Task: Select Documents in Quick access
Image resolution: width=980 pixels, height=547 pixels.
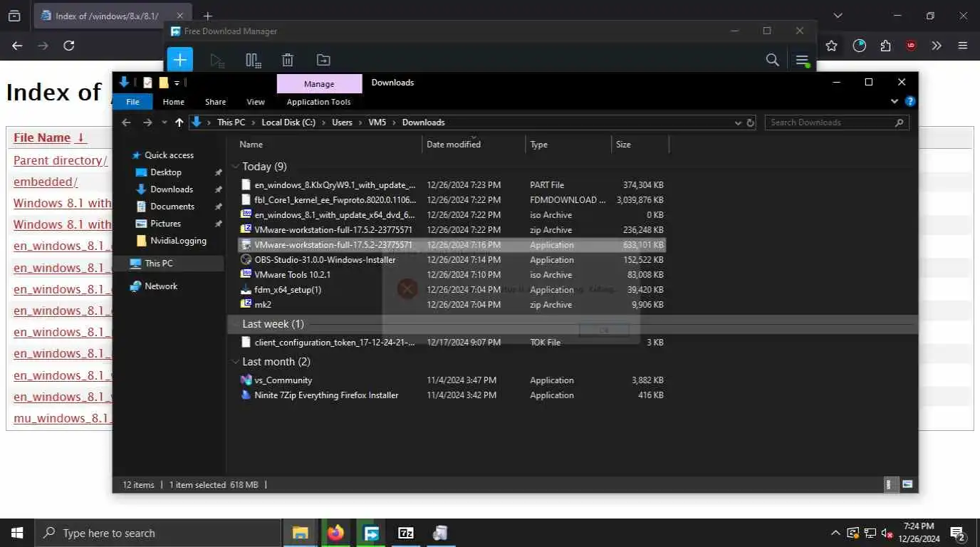Action: (x=172, y=207)
